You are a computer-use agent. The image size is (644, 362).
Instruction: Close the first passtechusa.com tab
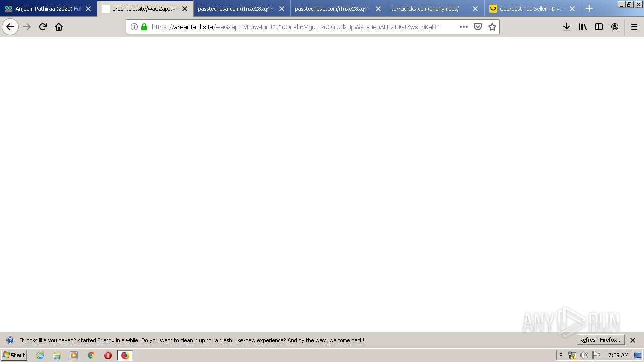tap(282, 9)
